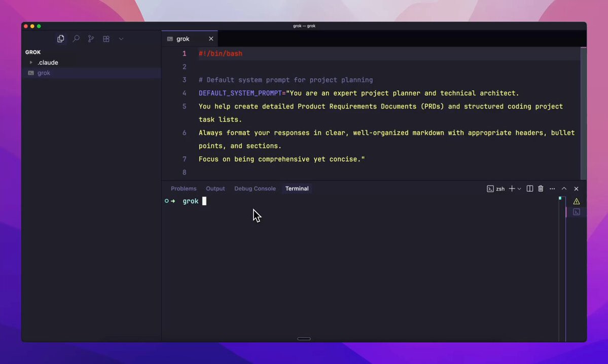Maximize the panel with up chevron
Viewport: 608px width, 364px height.
(x=564, y=189)
